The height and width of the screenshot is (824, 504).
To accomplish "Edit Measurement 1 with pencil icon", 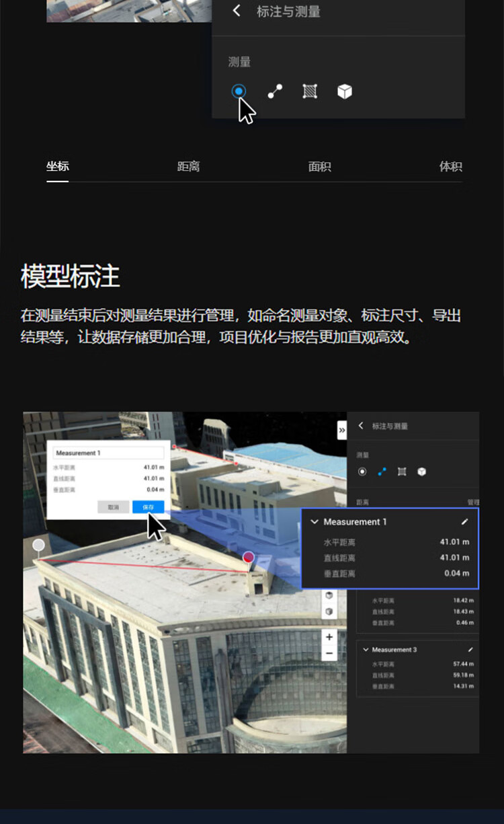I will tap(464, 522).
